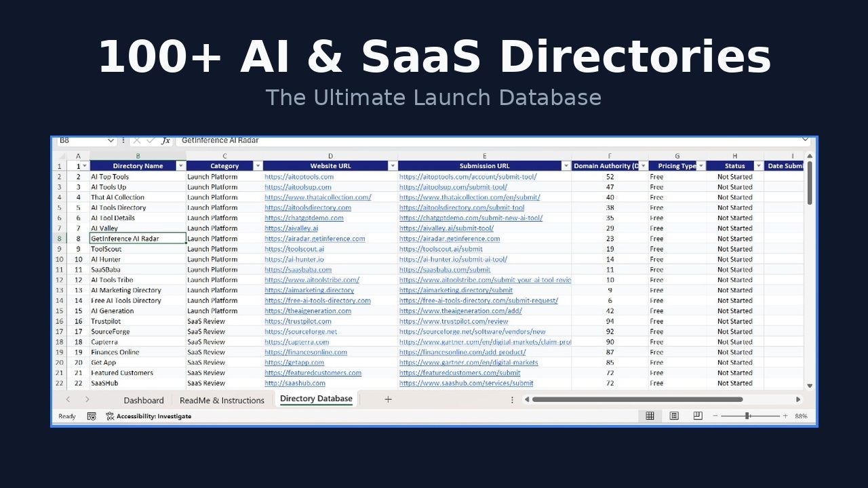
Task: Click the Accessibility: Investigate status indicator
Action: pos(149,416)
